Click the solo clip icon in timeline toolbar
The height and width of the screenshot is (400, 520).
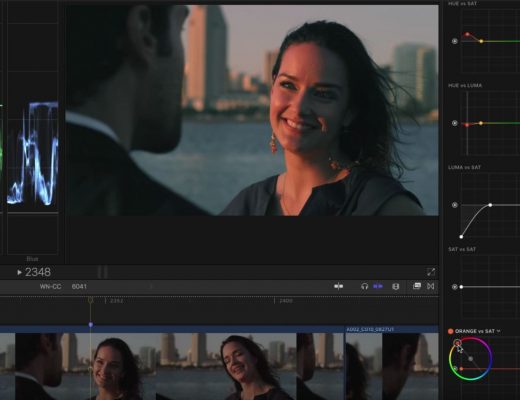coord(395,286)
